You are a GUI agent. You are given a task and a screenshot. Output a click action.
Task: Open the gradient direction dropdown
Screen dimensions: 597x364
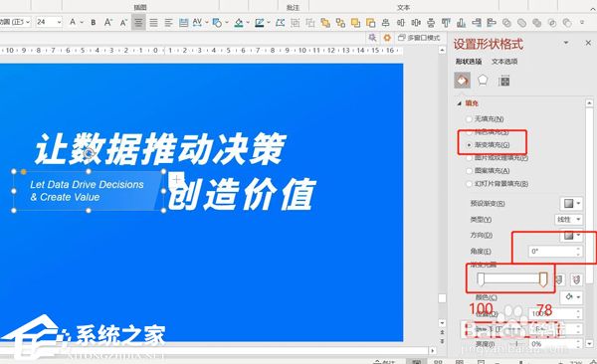[x=571, y=235]
